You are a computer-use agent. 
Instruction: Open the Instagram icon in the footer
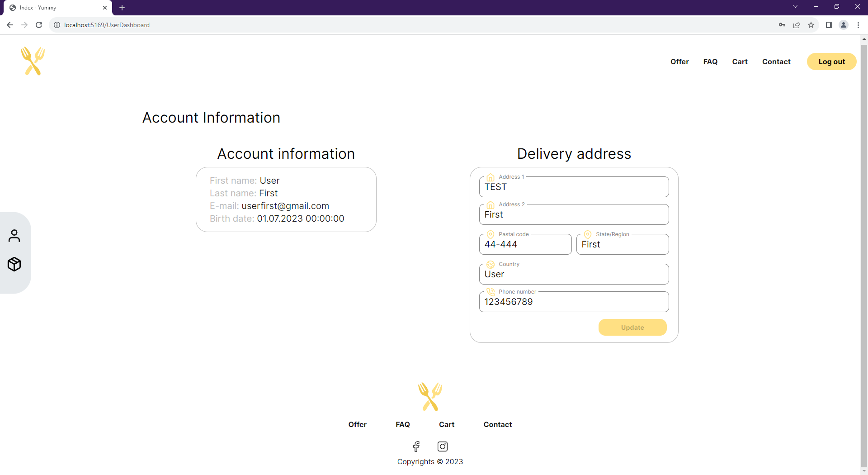(442, 446)
